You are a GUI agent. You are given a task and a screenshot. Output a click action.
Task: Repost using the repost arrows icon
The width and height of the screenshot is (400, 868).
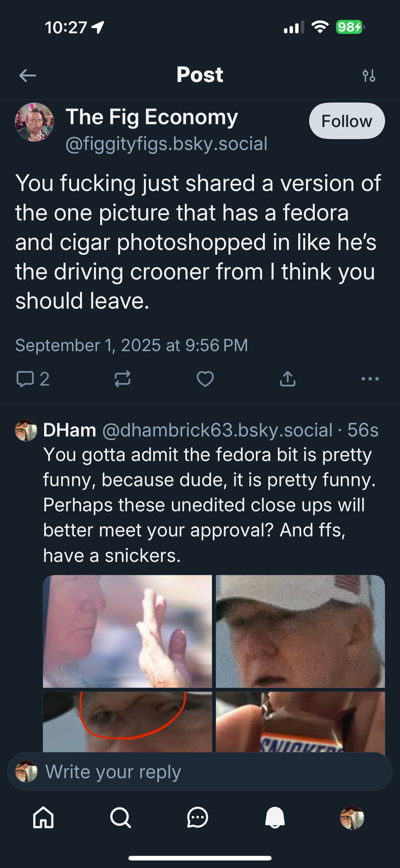pos(122,379)
